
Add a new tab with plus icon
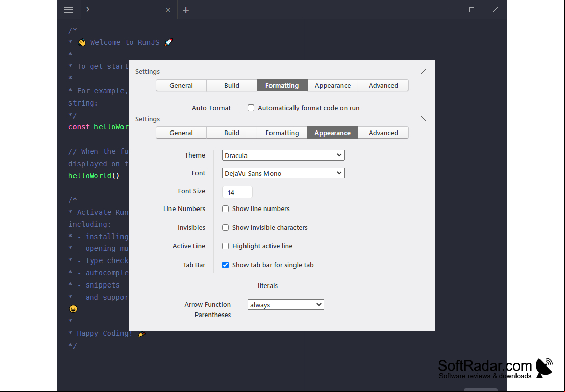(186, 10)
